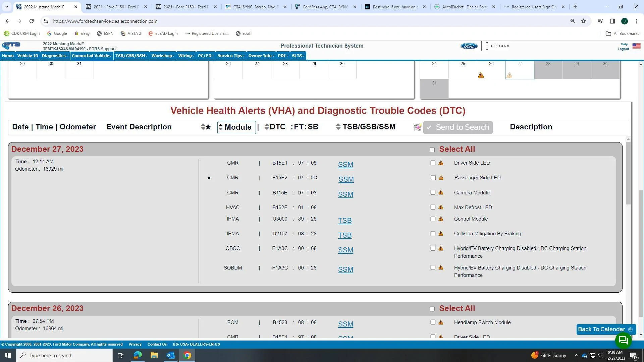Viewport: 644px width, 362px height.
Task: Tick the Camera Module checkbox
Action: click(433, 192)
